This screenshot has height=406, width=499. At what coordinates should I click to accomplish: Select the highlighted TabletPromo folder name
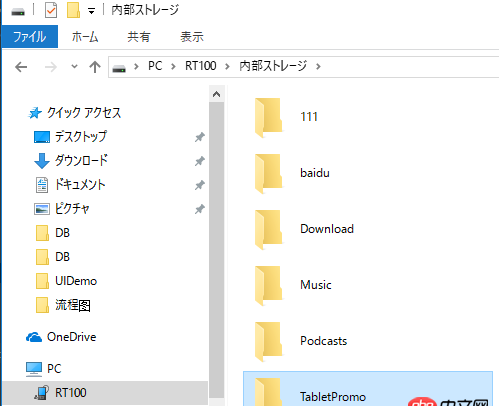click(333, 397)
